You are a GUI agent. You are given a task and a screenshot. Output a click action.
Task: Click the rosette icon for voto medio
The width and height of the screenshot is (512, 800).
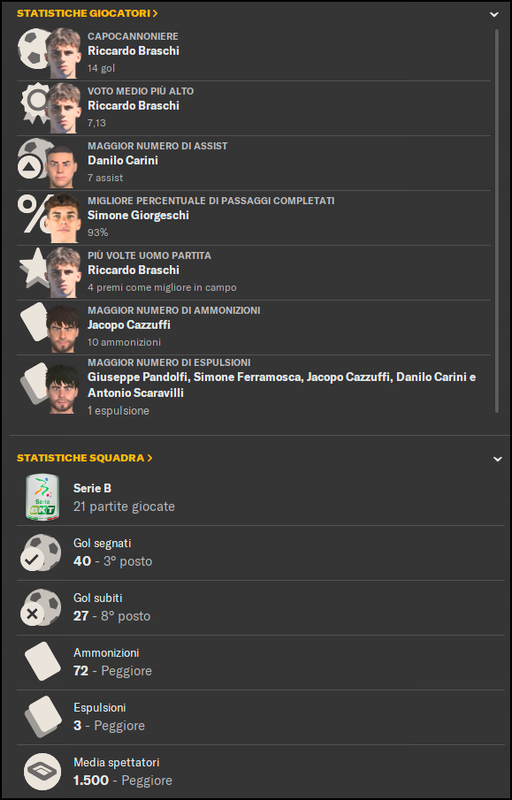pos(34,102)
